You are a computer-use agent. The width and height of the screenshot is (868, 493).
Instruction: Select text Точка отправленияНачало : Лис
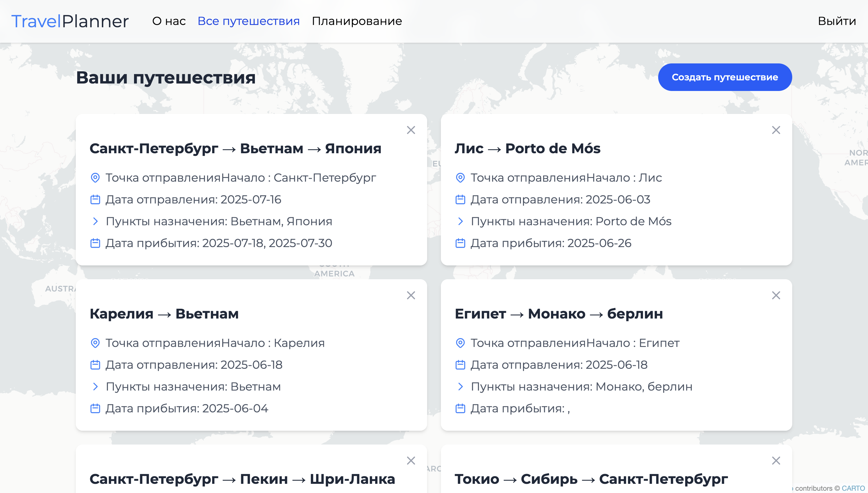[566, 178]
